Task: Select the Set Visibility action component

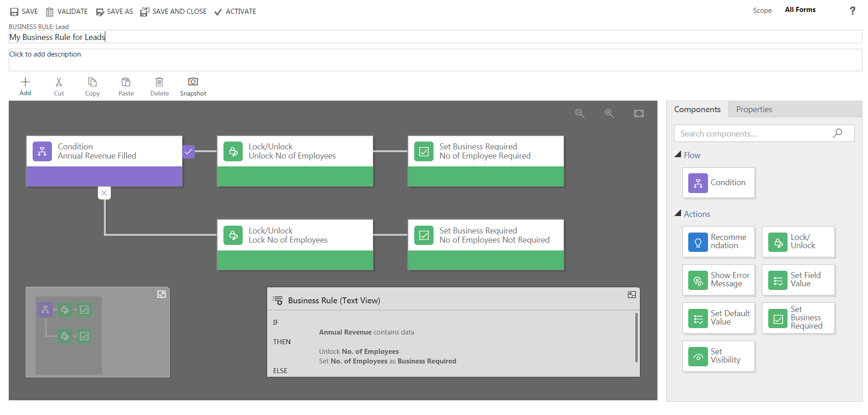Action: 718,356
